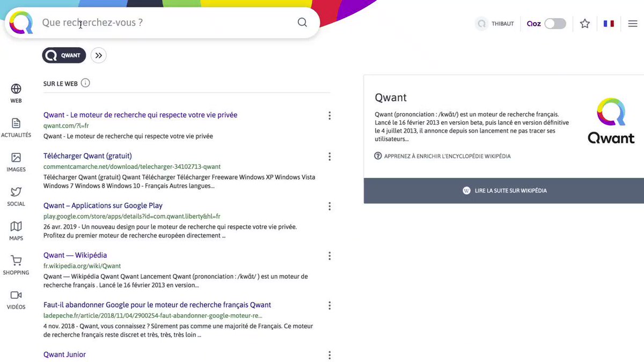This screenshot has height=362, width=644.
Task: Switch to the Web tab
Action: 16,93
